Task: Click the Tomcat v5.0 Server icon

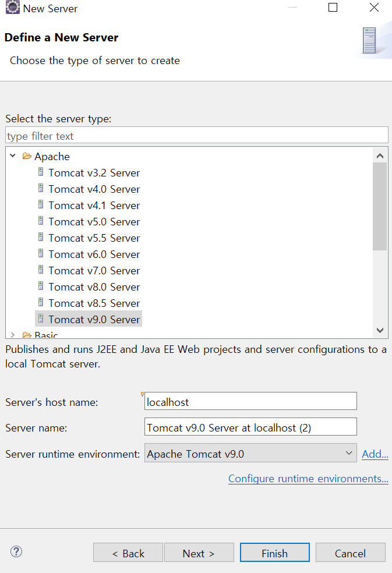Action: [41, 221]
